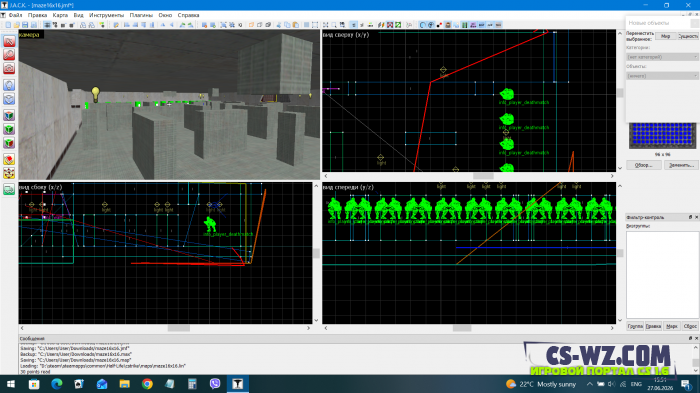The width and height of the screenshot is (700, 393).
Task: Select the Apply Decals tool
Action: click(9, 143)
